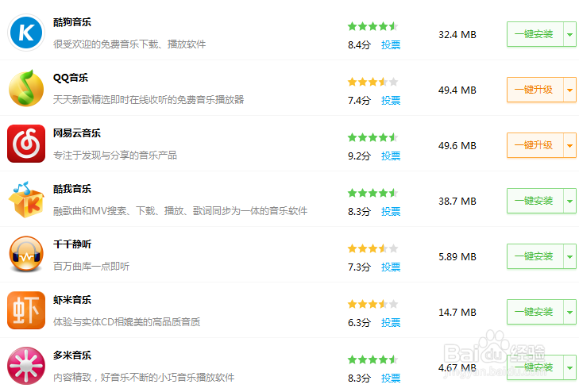The height and width of the screenshot is (392, 579).
Task: Vote for 酷狗音乐 via 投票 link
Action: pos(391,45)
